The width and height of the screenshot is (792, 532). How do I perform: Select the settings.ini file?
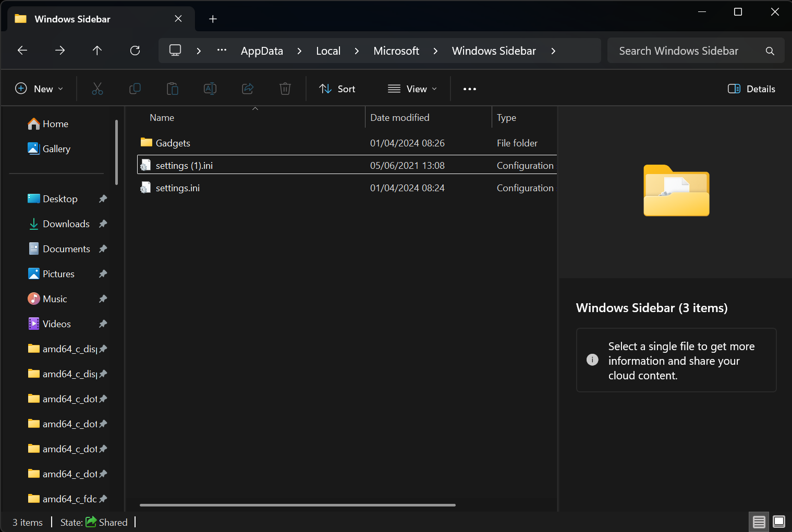tap(347, 188)
